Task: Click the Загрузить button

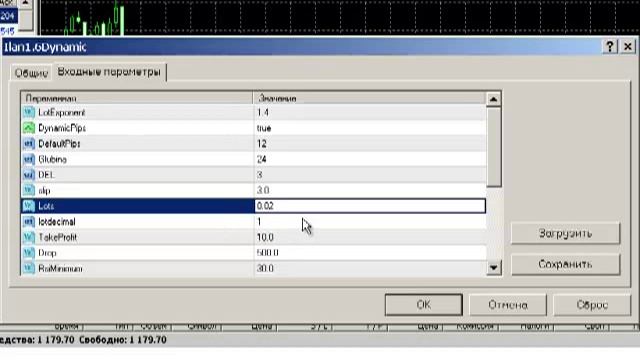Action: [x=565, y=233]
